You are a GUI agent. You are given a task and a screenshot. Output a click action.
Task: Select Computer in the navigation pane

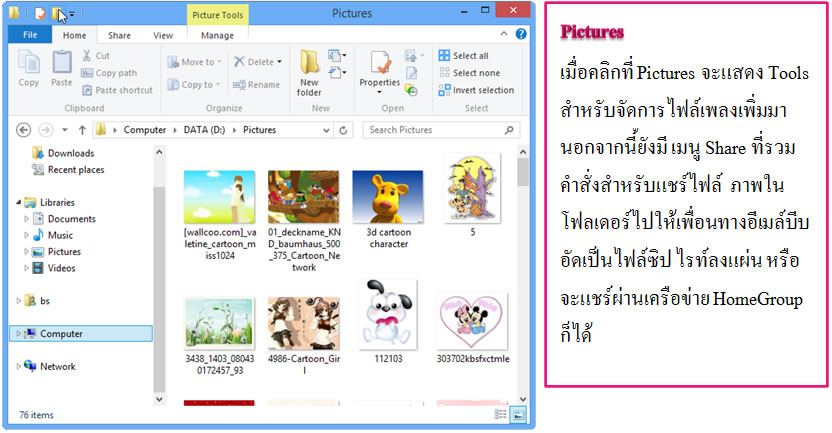81,334
